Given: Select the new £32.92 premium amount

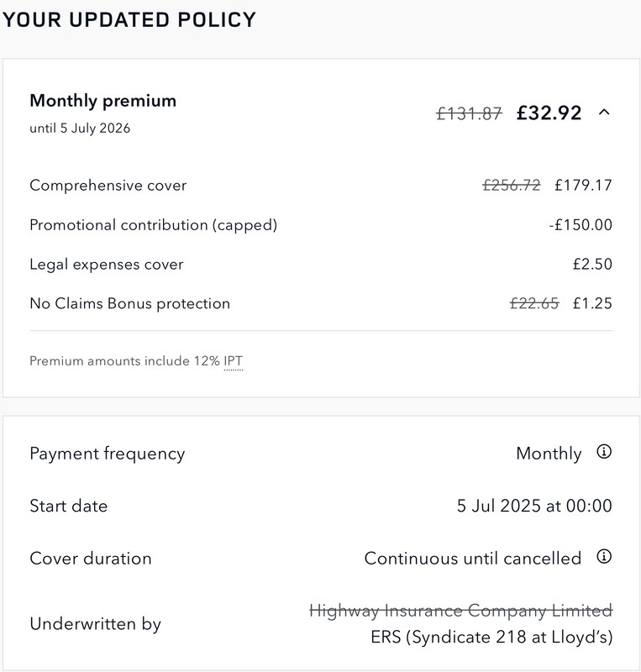Looking at the screenshot, I should tap(549, 113).
